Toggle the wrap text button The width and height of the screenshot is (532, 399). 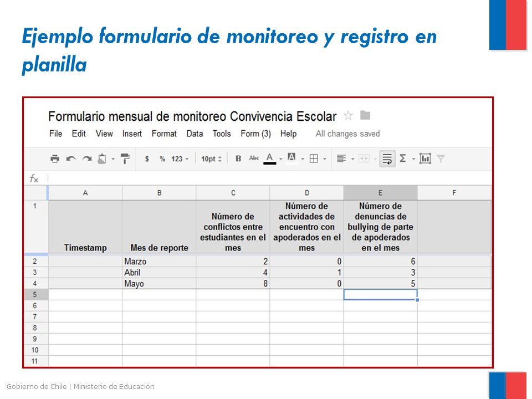pyautogui.click(x=387, y=158)
